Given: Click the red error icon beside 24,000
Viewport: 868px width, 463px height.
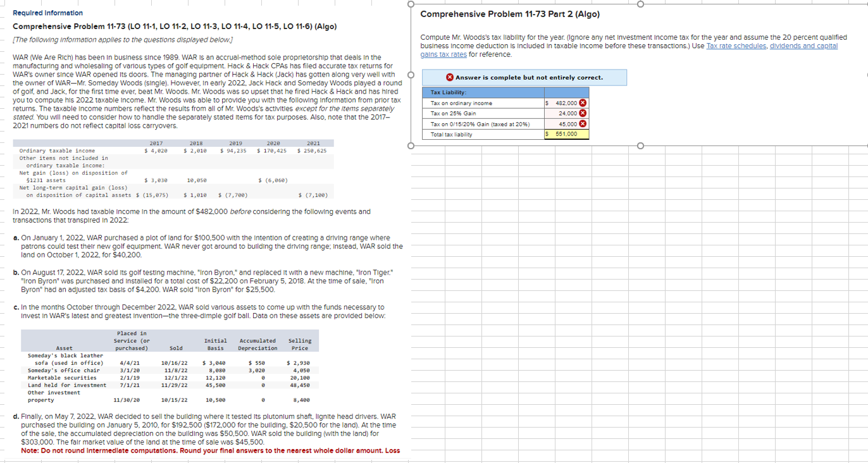Looking at the screenshot, I should (583, 113).
